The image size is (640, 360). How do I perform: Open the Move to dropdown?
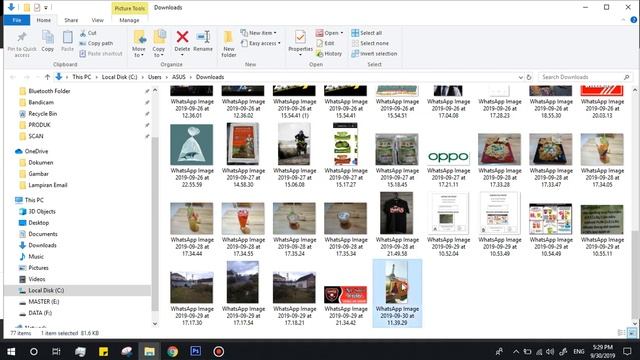(139, 44)
